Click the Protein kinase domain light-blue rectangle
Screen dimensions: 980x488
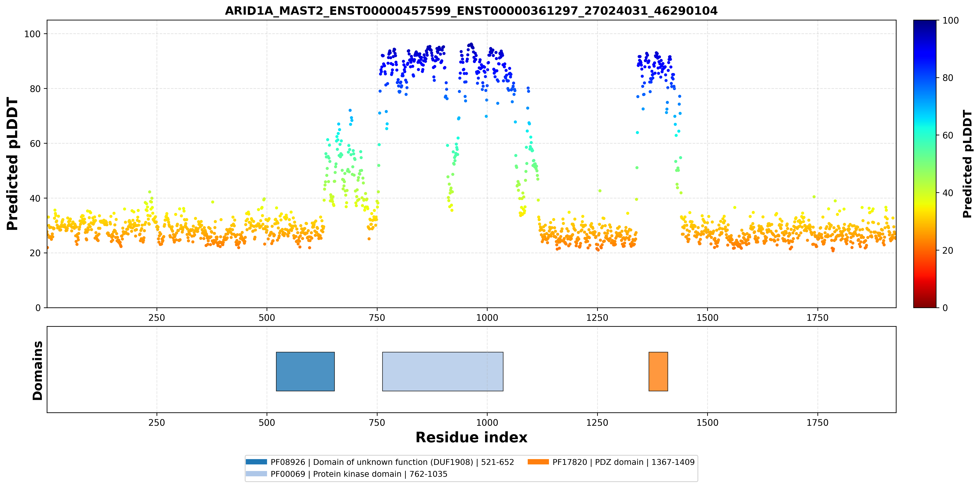click(443, 372)
